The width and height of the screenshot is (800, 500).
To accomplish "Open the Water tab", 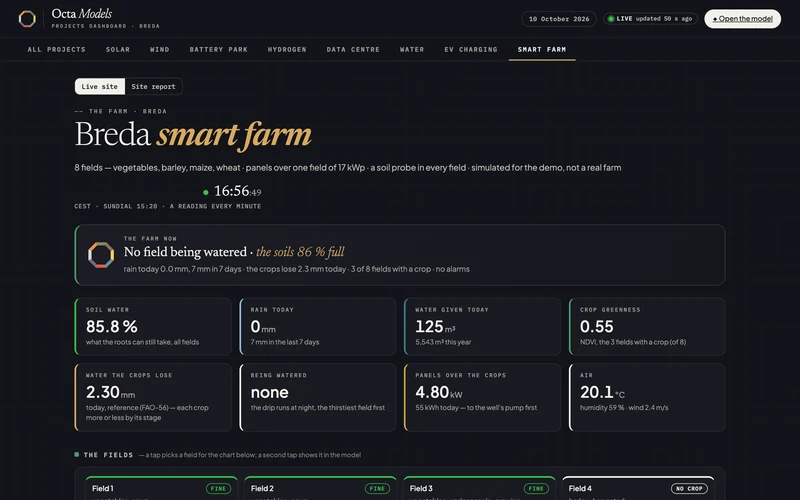I will pos(412,49).
